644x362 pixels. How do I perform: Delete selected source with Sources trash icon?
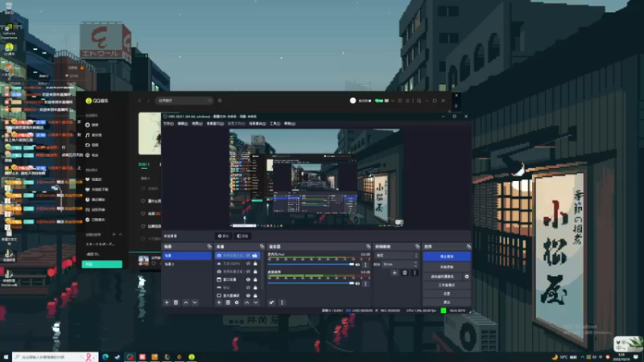click(228, 302)
